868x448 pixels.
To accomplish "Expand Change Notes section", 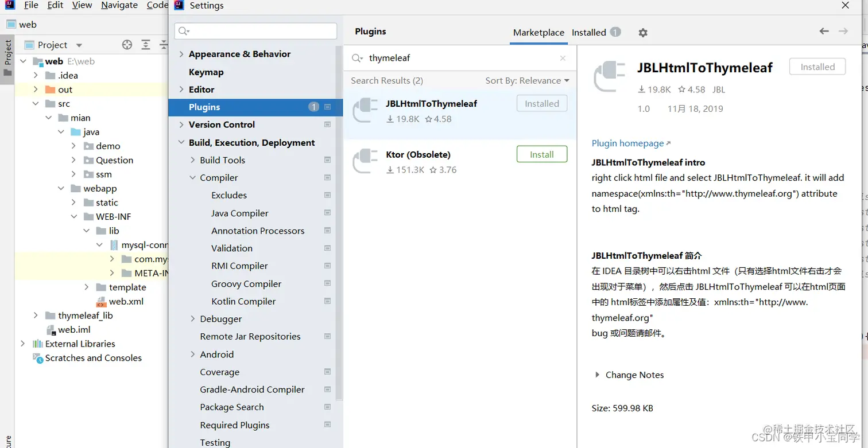I will [x=598, y=375].
